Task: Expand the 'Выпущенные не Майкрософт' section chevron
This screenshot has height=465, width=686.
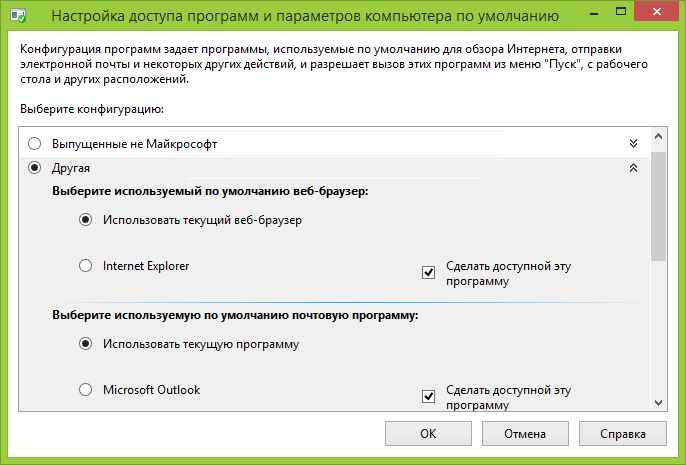Action: tap(632, 144)
